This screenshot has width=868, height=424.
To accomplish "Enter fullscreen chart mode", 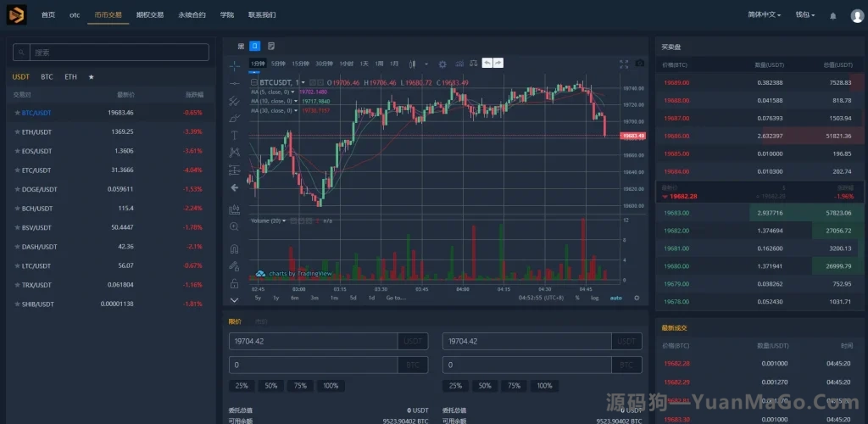I will (x=624, y=64).
